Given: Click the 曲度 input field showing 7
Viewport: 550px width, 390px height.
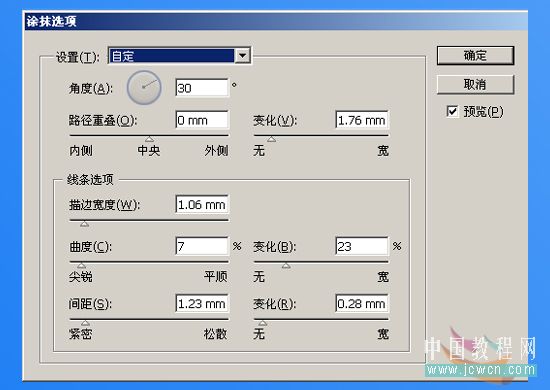Looking at the screenshot, I should tap(202, 246).
